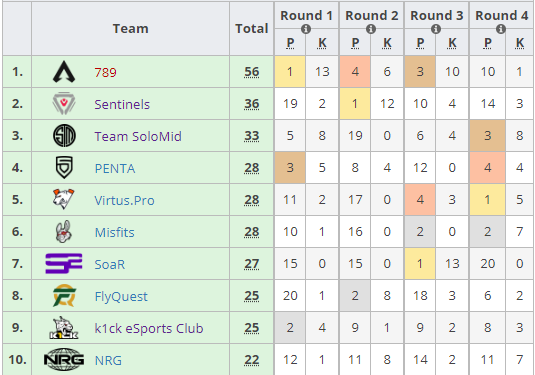Follow the red 789 team link
Screen dimensions: 535x375
105,72
